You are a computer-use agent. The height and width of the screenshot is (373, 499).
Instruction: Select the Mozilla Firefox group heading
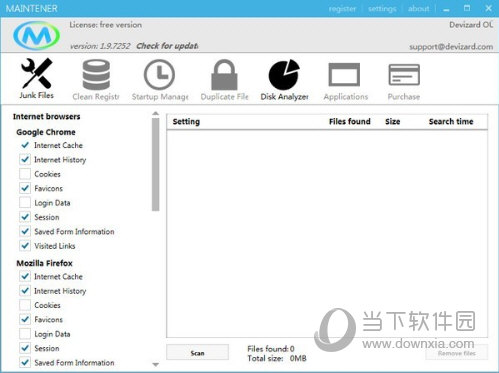click(x=44, y=263)
